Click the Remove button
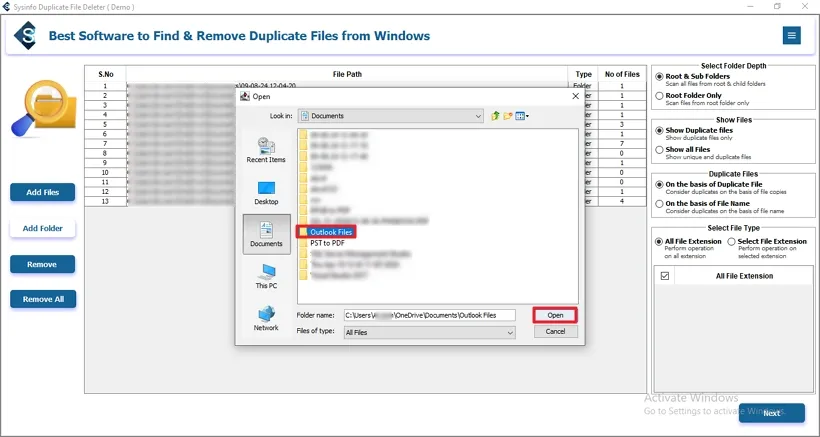This screenshot has width=820, height=437. 42,264
